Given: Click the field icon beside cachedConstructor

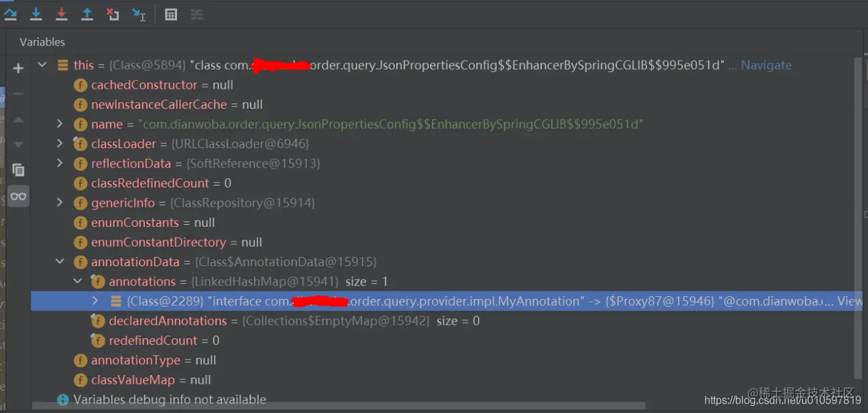Looking at the screenshot, I should (x=80, y=85).
